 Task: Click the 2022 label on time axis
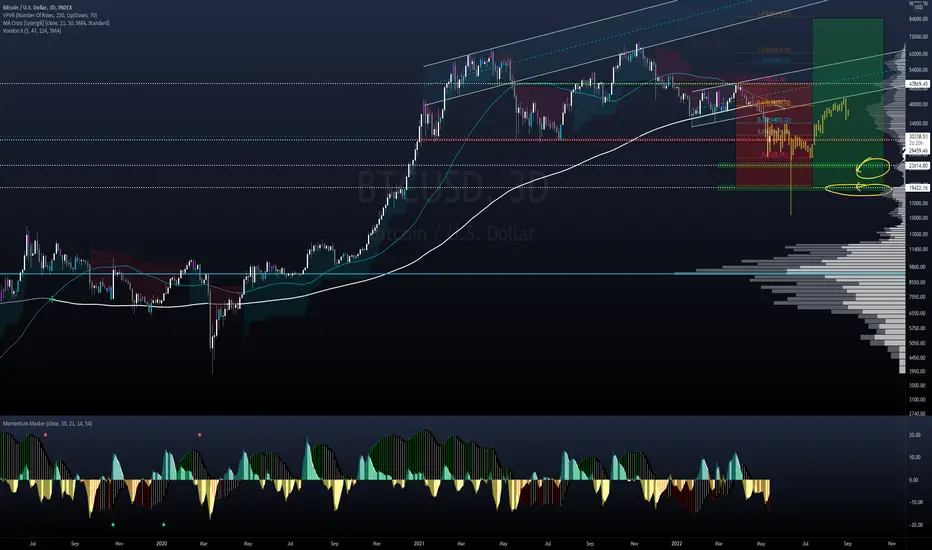(676, 543)
